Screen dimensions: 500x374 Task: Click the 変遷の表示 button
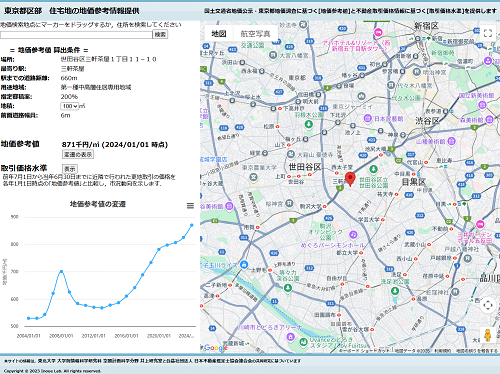click(78, 154)
